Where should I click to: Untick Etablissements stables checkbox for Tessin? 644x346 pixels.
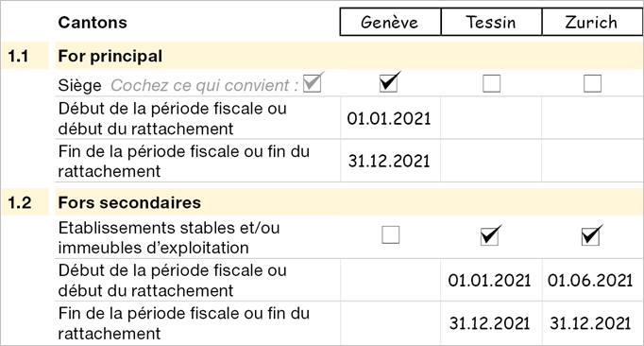[489, 236]
